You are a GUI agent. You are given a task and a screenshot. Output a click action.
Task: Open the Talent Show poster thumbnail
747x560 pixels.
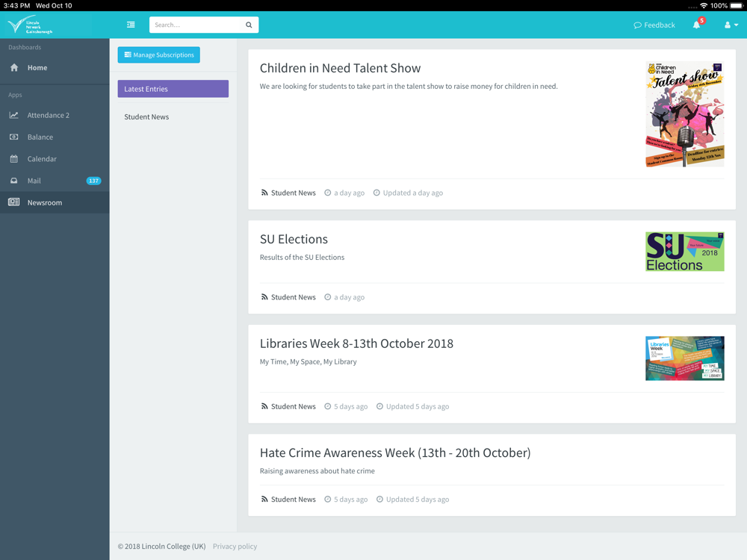[x=684, y=114]
